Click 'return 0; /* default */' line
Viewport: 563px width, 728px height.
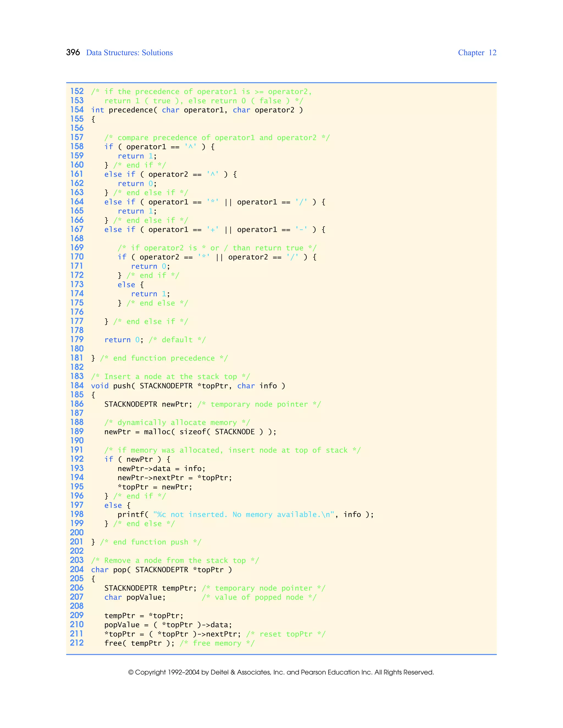[155, 340]
